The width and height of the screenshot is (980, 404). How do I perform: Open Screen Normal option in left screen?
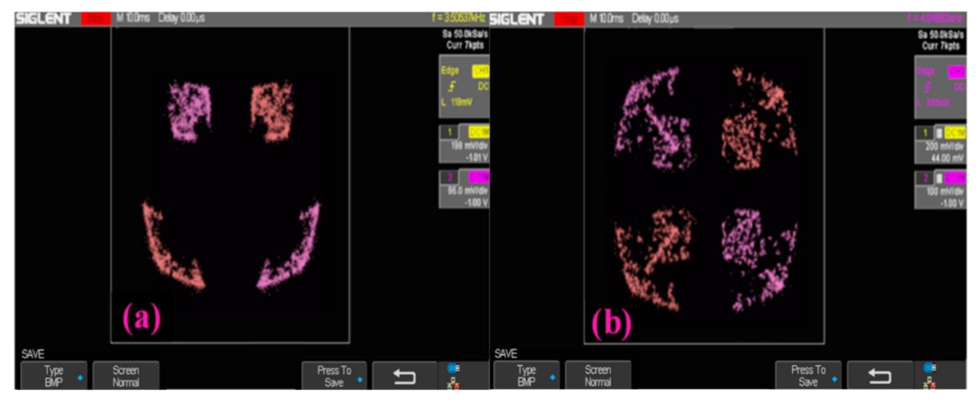click(126, 376)
